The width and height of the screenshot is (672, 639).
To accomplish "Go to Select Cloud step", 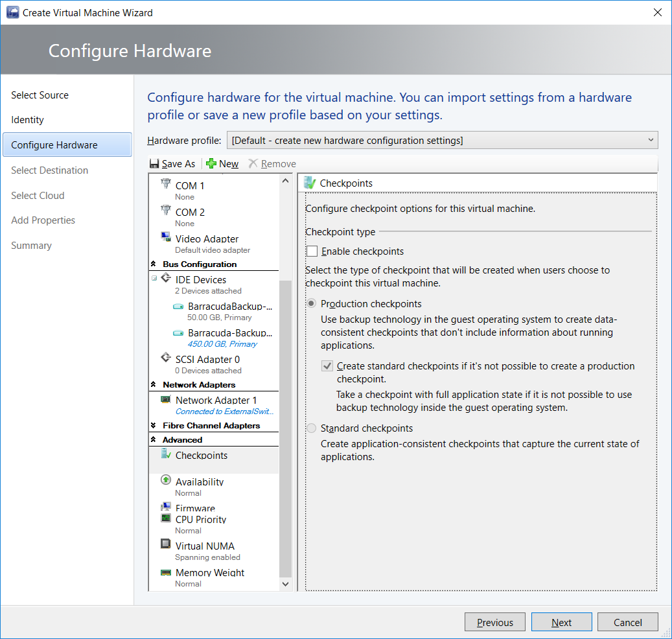I will click(38, 196).
